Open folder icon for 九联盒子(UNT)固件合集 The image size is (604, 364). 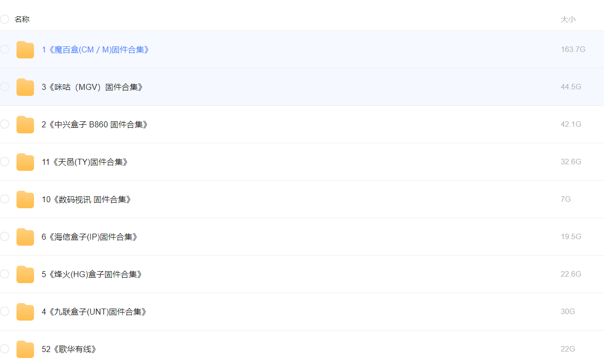tap(25, 312)
